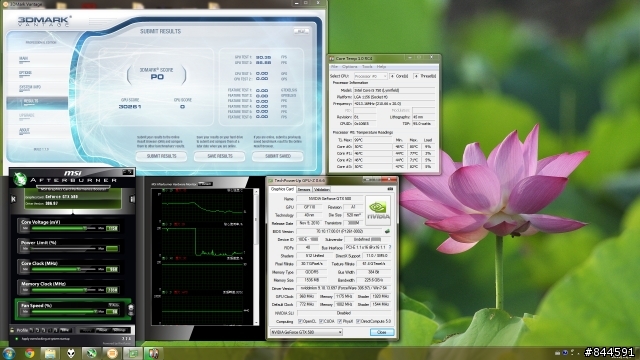Click the Kombustor K button in Afterburner
Image resolution: width=640 pixels, height=360 pixels.
click(13, 199)
